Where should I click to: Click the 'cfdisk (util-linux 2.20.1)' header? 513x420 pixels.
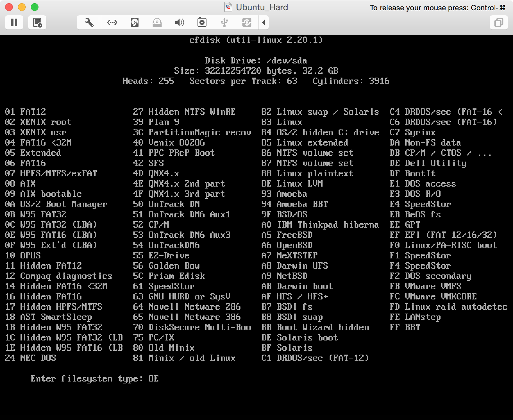[256, 40]
